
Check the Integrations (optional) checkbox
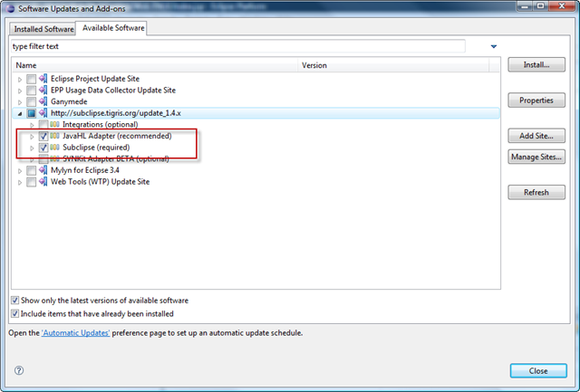(43, 125)
